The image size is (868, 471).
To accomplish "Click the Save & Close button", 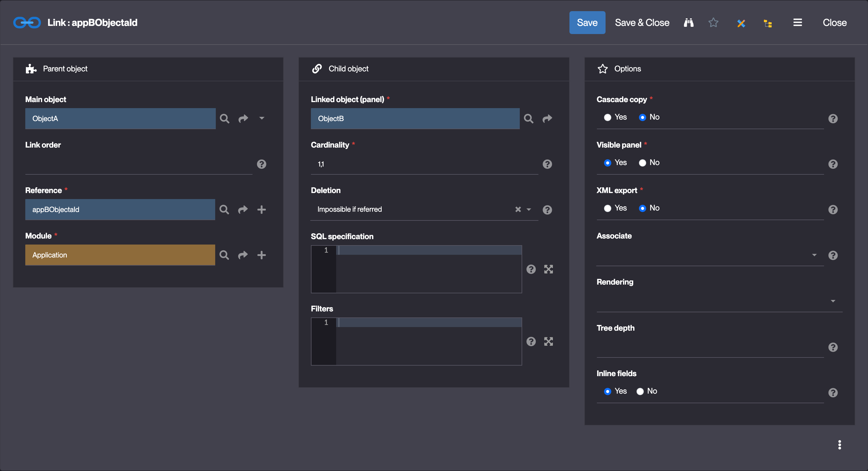I will 642,23.
